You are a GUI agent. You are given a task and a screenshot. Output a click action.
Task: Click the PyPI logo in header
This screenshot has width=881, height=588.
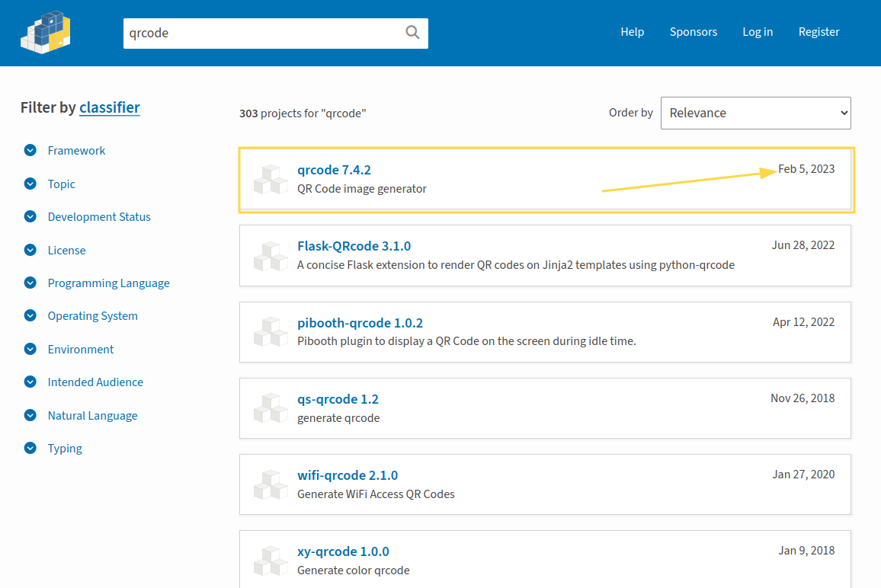coord(46,32)
